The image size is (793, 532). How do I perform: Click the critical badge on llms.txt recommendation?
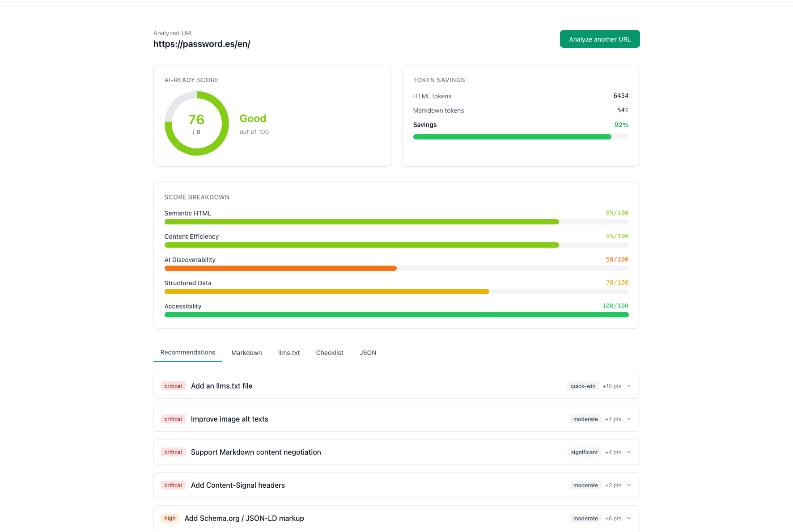(173, 386)
